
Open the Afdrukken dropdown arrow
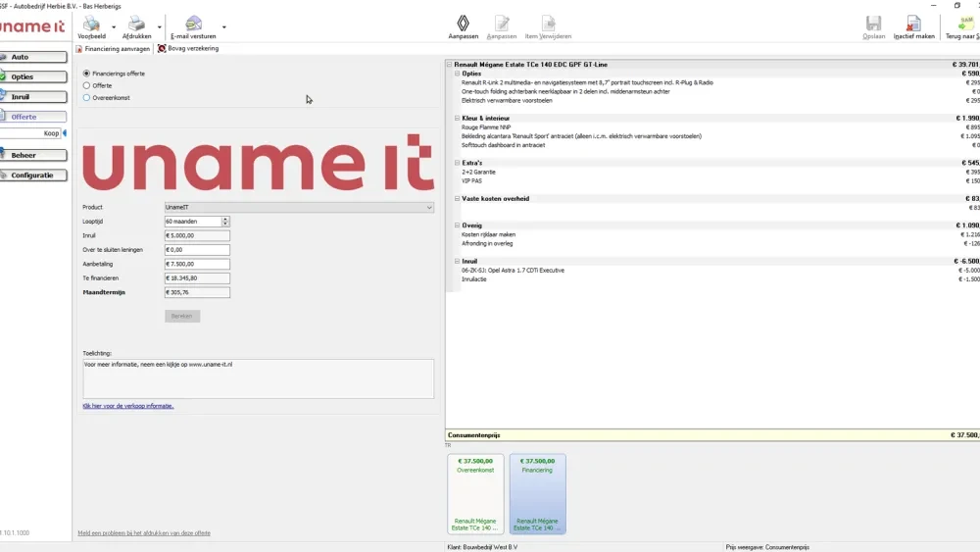coord(160,26)
